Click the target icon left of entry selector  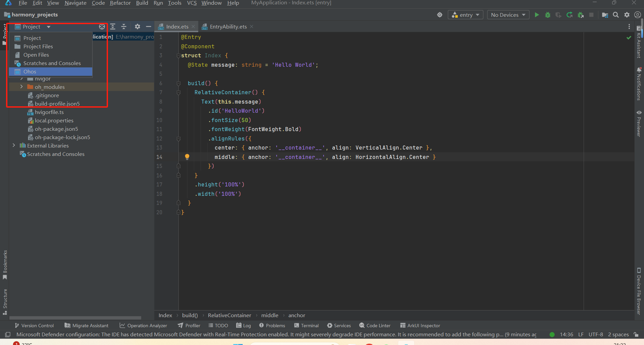[440, 15]
